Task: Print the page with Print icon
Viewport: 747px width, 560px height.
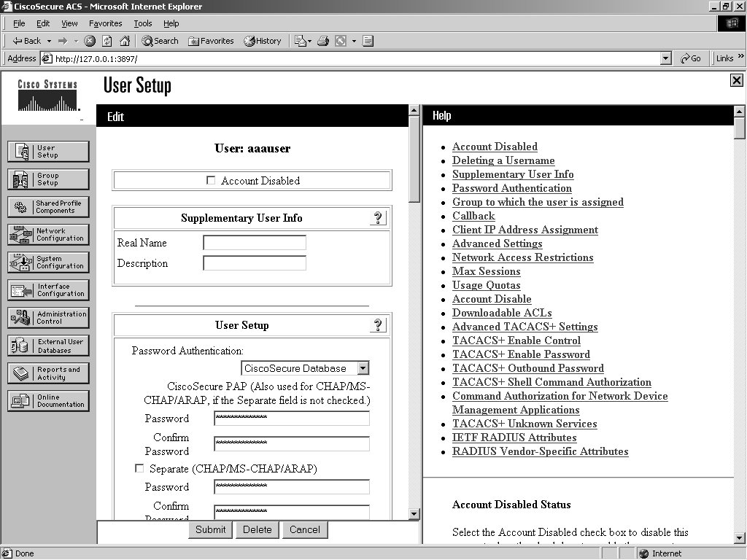Action: pos(323,41)
